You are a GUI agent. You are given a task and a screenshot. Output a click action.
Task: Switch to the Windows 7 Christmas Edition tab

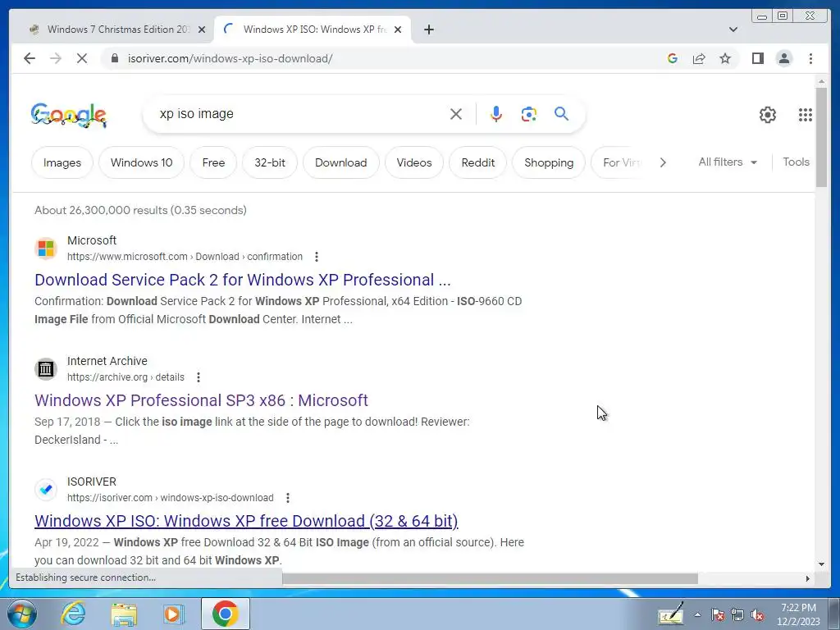pyautogui.click(x=118, y=30)
